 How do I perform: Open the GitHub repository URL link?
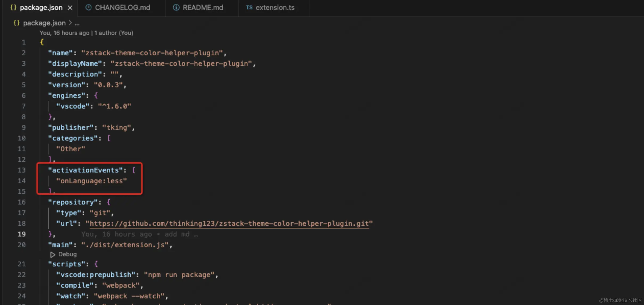229,223
